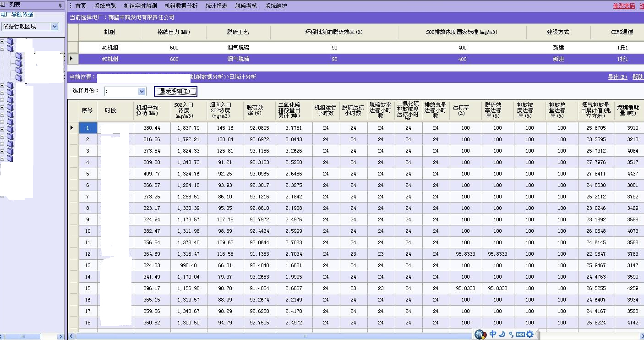The height and width of the screenshot is (340, 644).
Task: Select the efficiency cell 90.7972
Action: tap(260, 219)
